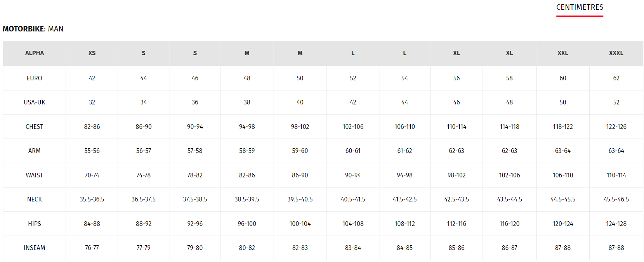
Task: Click waist value 98-102
Action: [457, 175]
